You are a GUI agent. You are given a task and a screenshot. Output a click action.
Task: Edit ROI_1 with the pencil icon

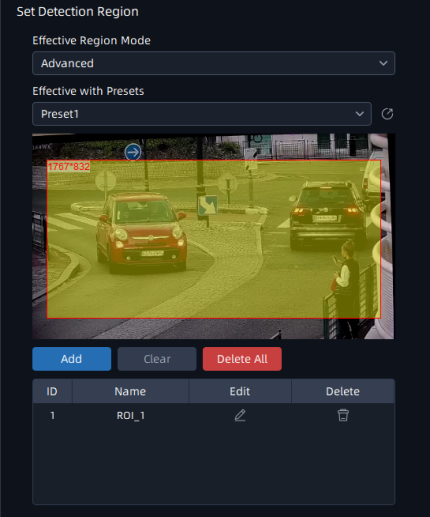pos(240,415)
